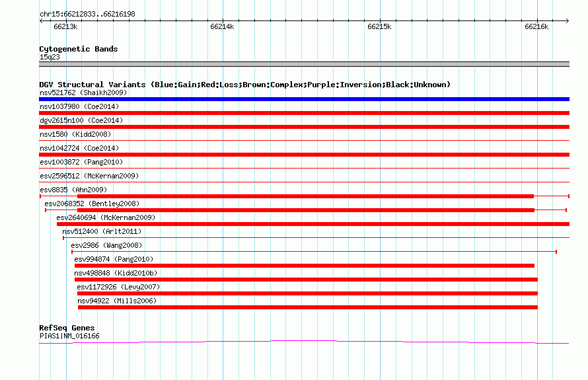Image resolution: width=588 pixels, height=380 pixels.
Task: Click the thick esv2068352 loss bar
Action: coord(306,210)
